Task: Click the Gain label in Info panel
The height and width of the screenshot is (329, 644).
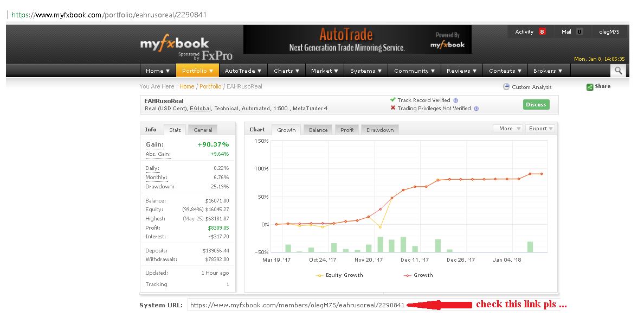Action: click(x=155, y=145)
